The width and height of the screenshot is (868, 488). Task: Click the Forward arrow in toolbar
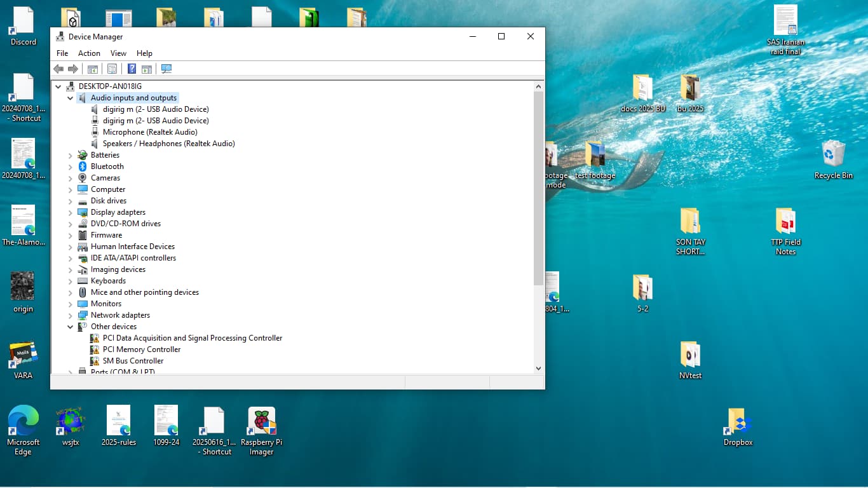pos(73,69)
